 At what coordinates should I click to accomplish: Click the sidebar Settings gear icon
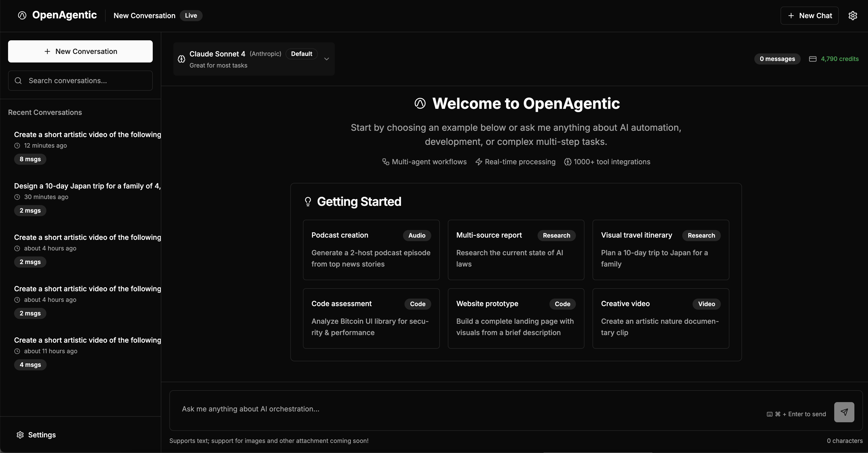tap(20, 435)
